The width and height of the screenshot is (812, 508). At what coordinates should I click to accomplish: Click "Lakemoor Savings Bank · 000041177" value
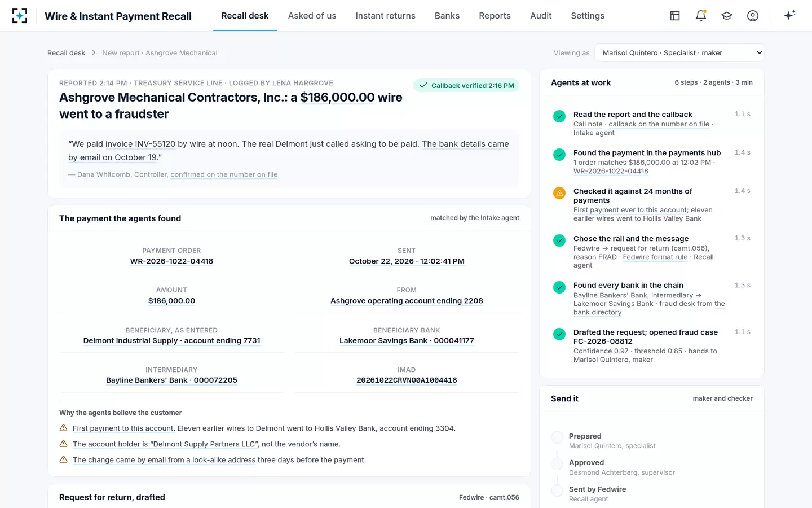(407, 340)
